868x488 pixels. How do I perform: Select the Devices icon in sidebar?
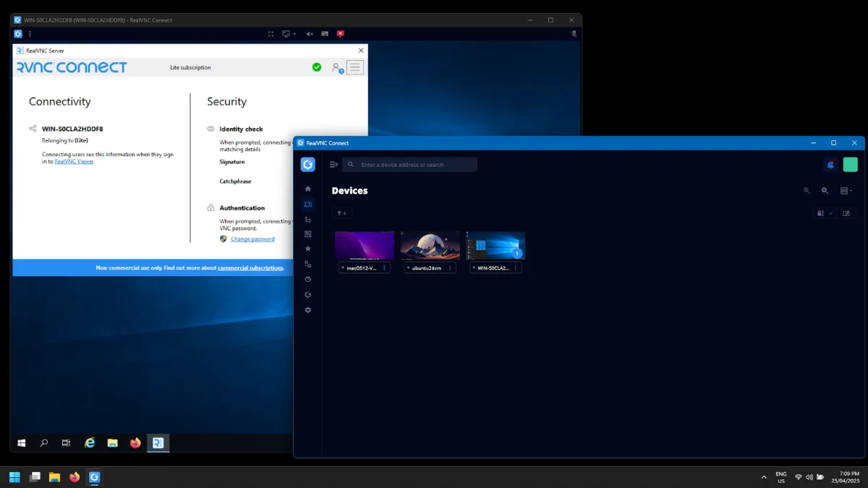click(307, 205)
